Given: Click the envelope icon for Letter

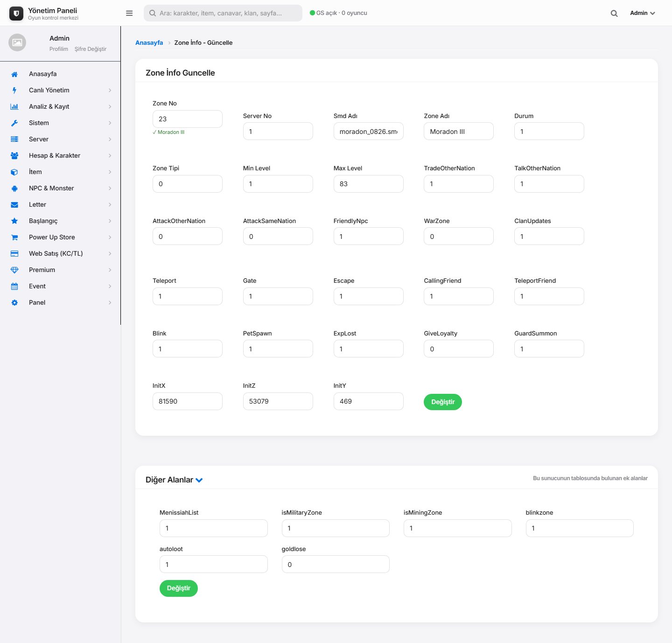Looking at the screenshot, I should coord(14,205).
